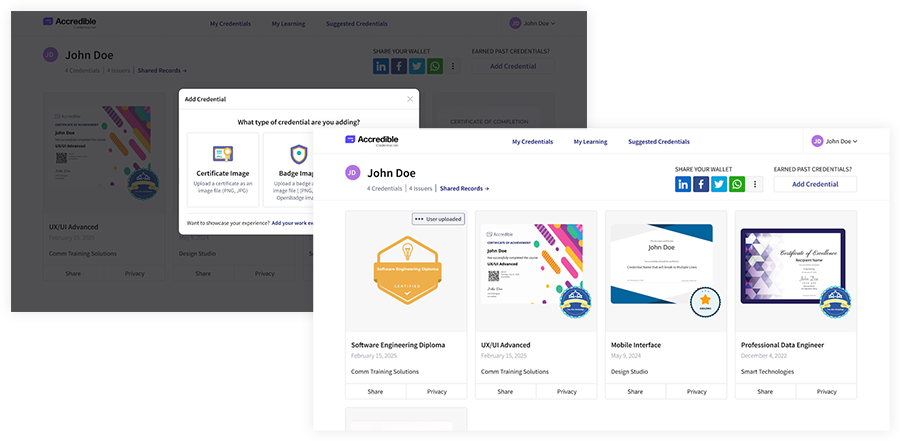
Task: Open Suggested Credentials in front window
Action: pos(659,141)
